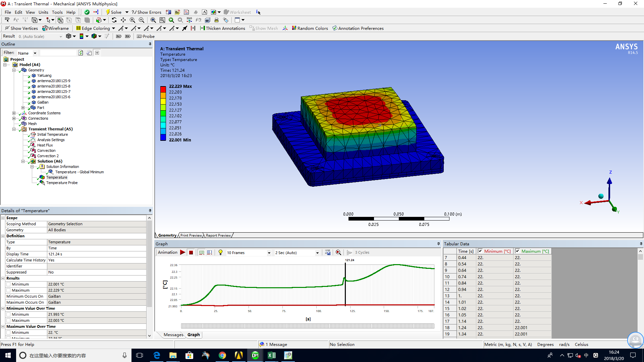The height and width of the screenshot is (362, 644).
Task: Open Excel from the Windows taskbar
Action: pyautogui.click(x=272, y=355)
